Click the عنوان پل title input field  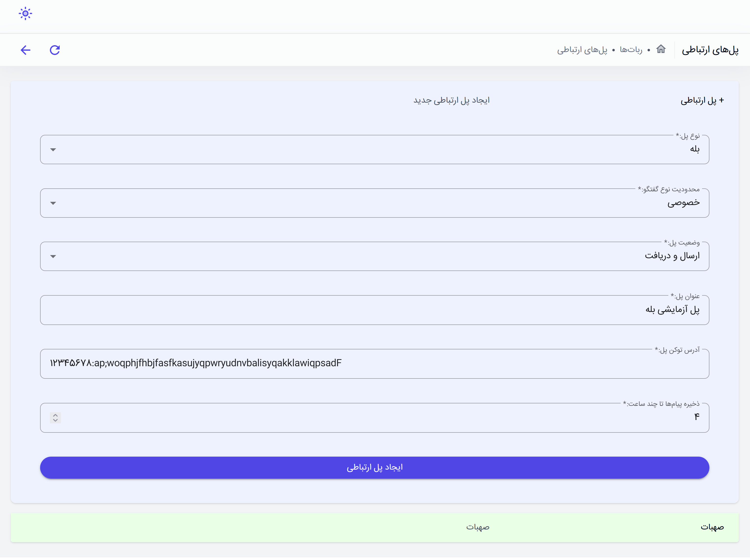coord(374,310)
